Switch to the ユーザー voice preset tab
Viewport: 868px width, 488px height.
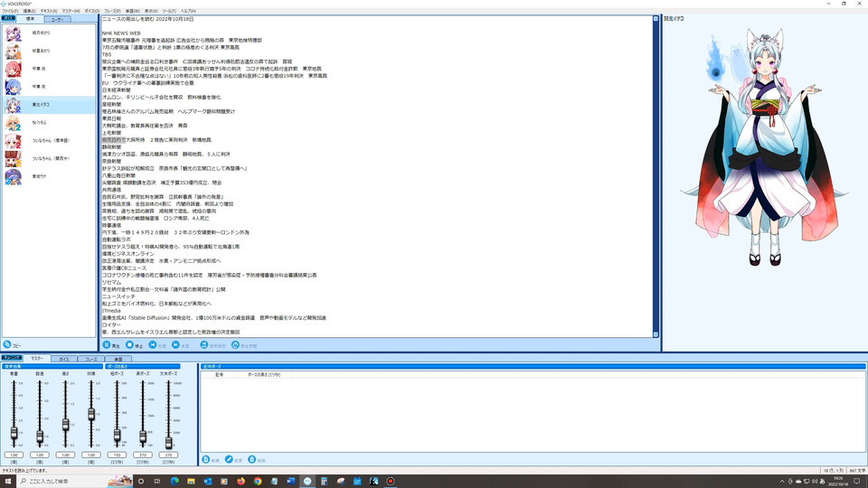[x=57, y=19]
